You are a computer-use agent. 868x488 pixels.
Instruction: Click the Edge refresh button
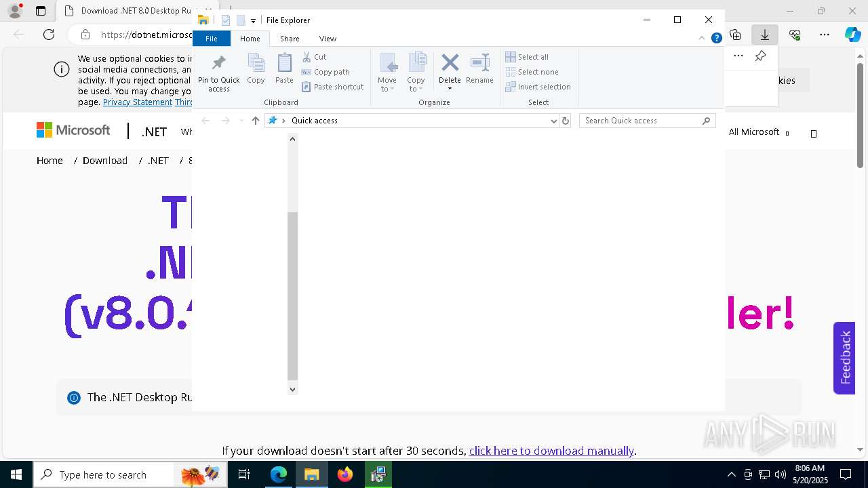coord(49,35)
